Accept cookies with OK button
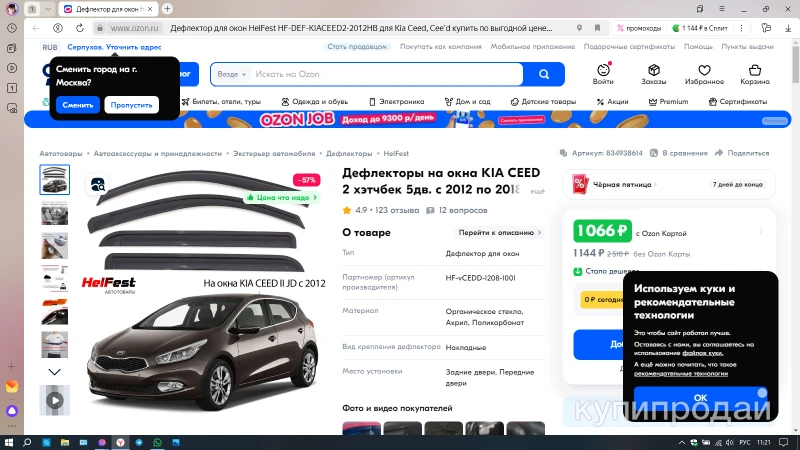Viewport: 800px width, 450px height. 700,397
